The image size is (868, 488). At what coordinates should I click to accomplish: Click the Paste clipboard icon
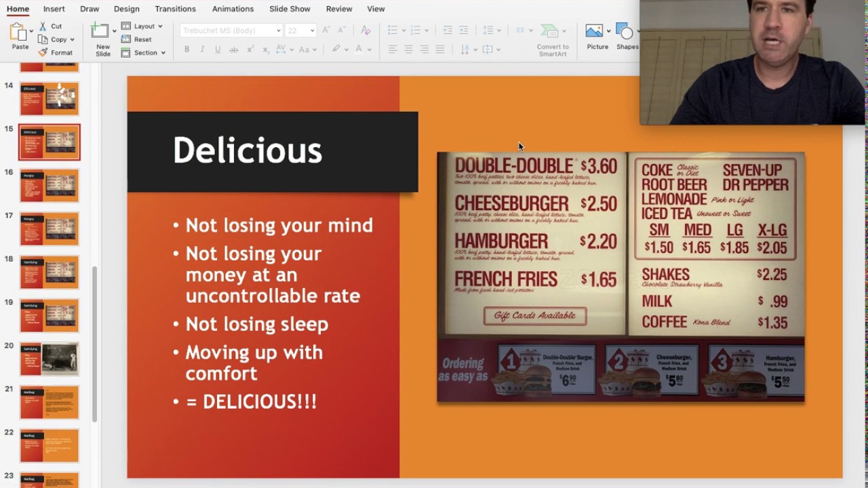pyautogui.click(x=19, y=32)
